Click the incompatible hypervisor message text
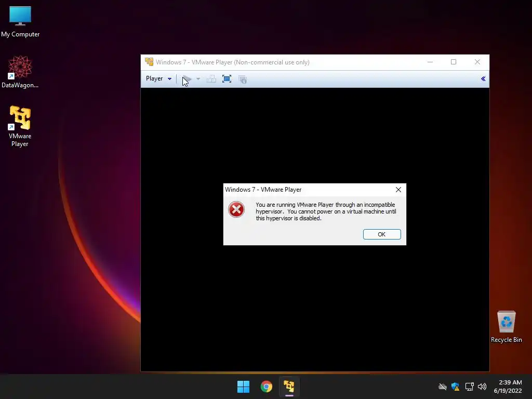 (326, 211)
